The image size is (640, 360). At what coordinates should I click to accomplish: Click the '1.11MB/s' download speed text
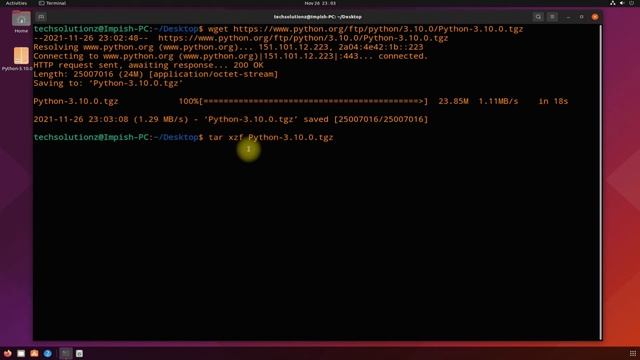(498, 101)
